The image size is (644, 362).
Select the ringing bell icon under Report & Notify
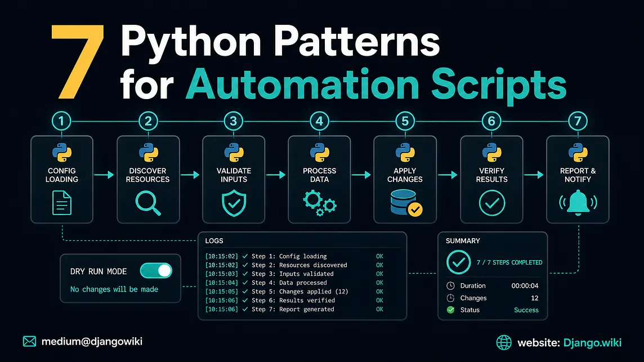pyautogui.click(x=578, y=203)
